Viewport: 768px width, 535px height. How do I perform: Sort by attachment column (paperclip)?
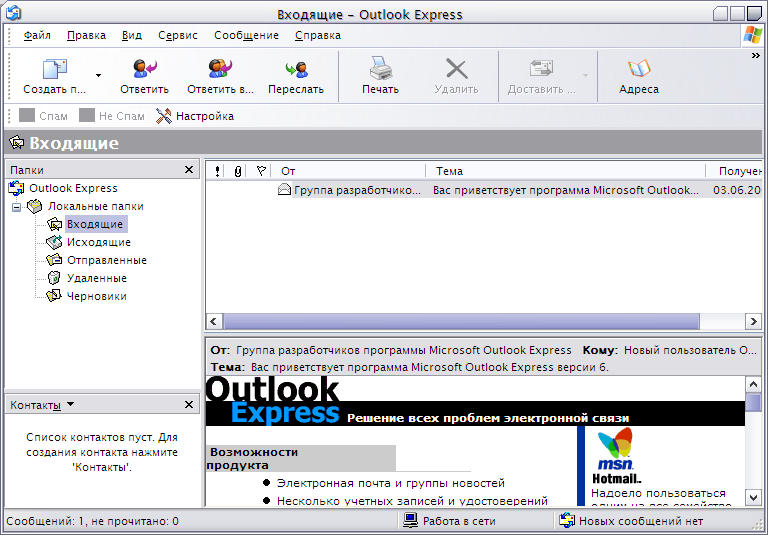238,171
